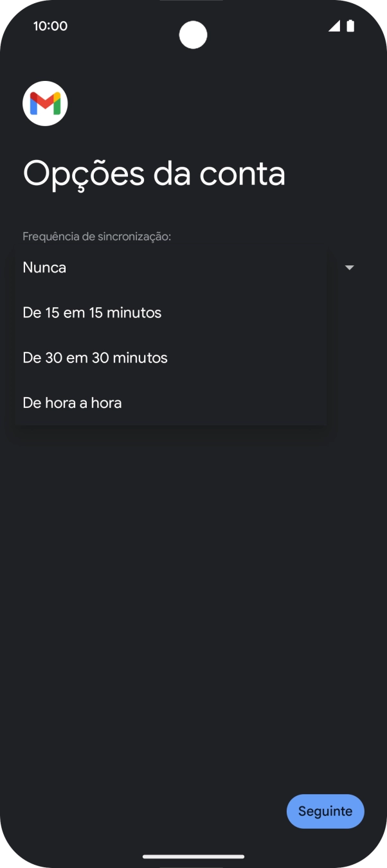Click the 10:00 clock in status bar
The width and height of the screenshot is (387, 868).
[x=50, y=26]
